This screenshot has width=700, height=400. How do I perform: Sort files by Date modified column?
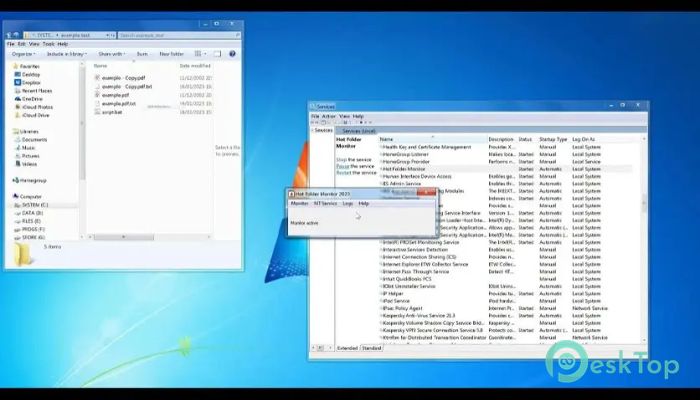[x=195, y=66]
